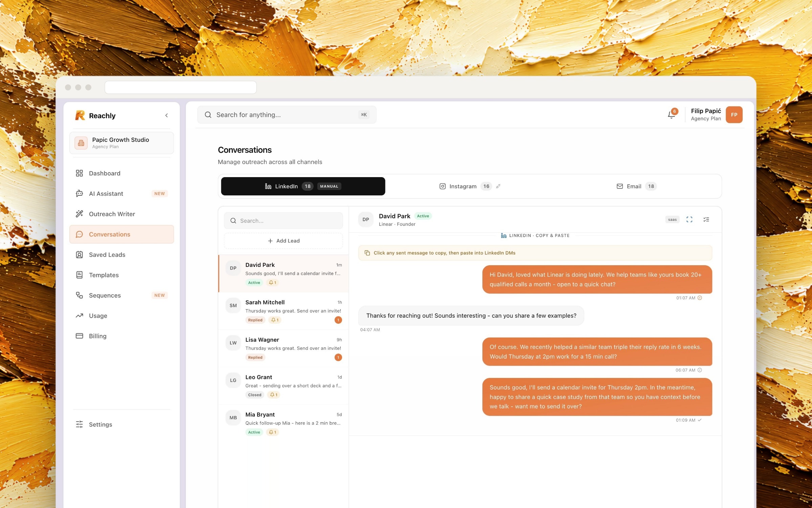This screenshot has height=508, width=812.
Task: Click the browser address bar
Action: (181, 87)
